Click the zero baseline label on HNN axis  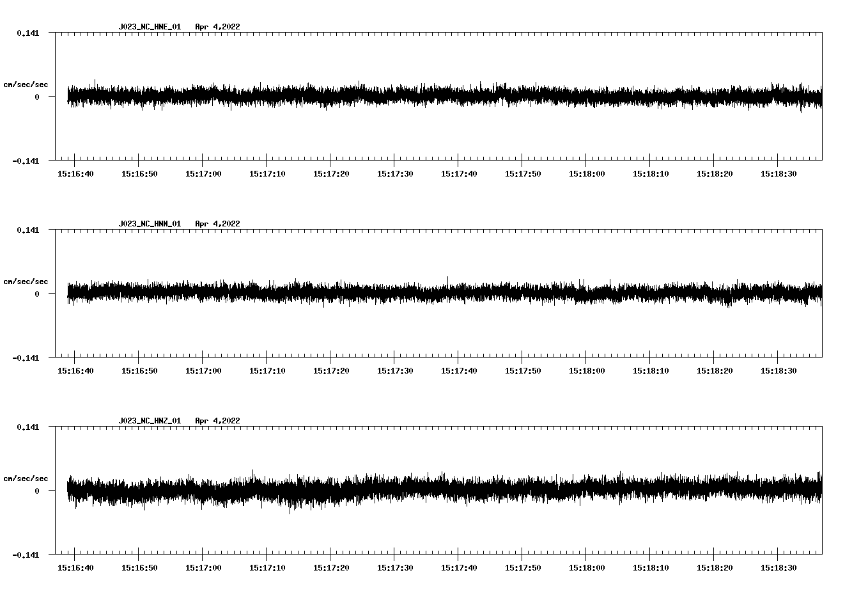pyautogui.click(x=37, y=294)
